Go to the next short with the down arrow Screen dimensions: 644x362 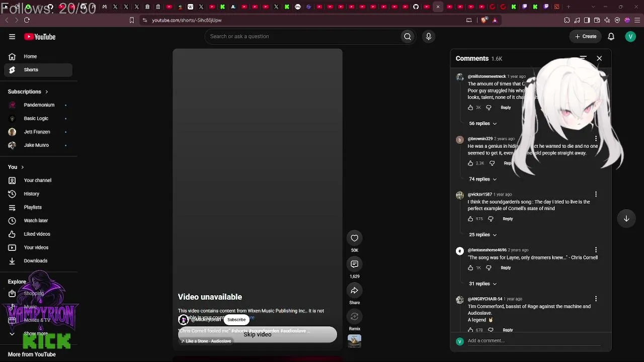pyautogui.click(x=626, y=219)
